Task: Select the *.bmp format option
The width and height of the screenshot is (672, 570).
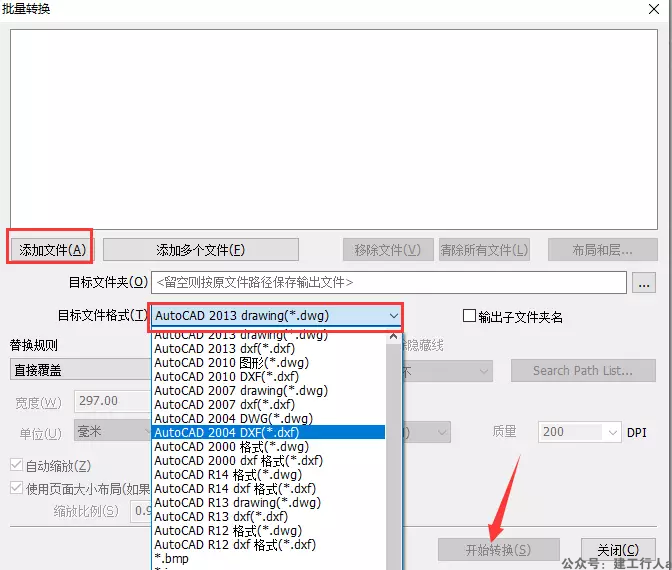Action: pos(268,558)
